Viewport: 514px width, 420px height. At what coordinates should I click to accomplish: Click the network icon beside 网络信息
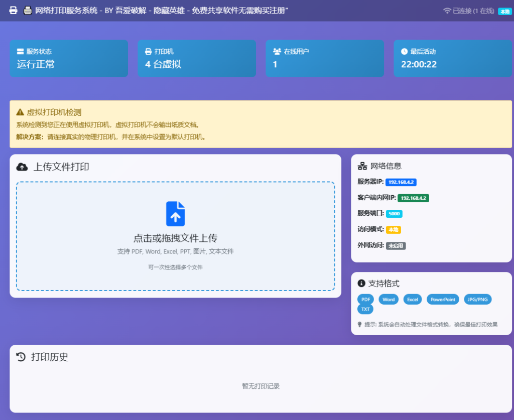(362, 166)
